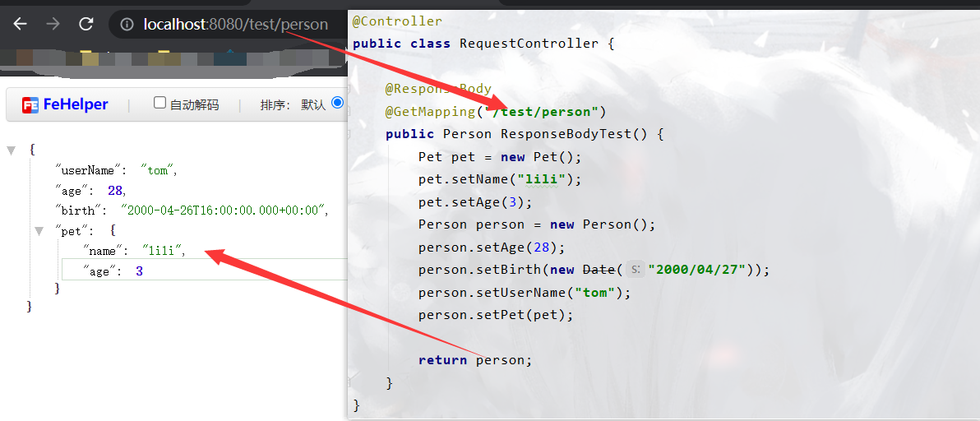Collapse the "pet" object triangle
The image size is (980, 421).
coord(40,231)
